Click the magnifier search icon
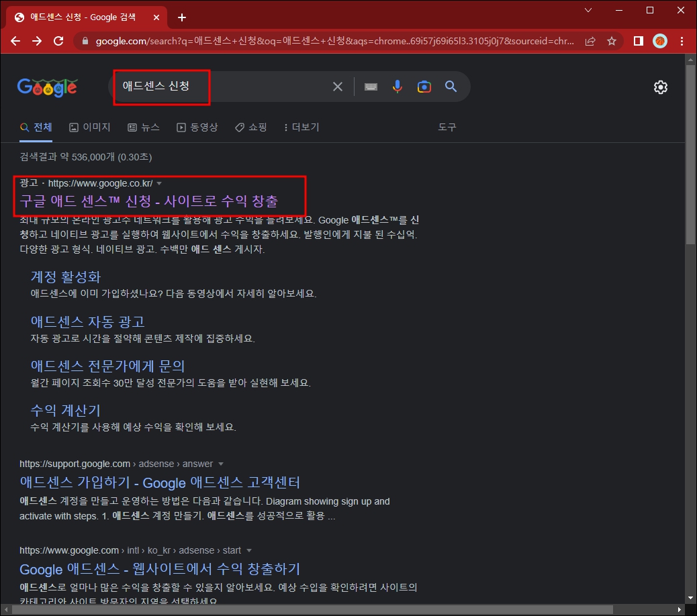 451,86
